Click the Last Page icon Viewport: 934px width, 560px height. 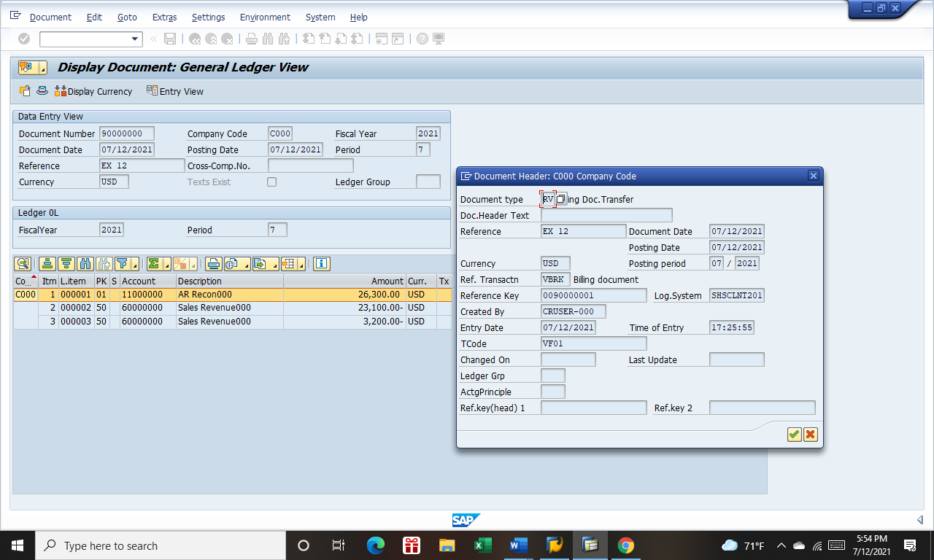coord(357,39)
